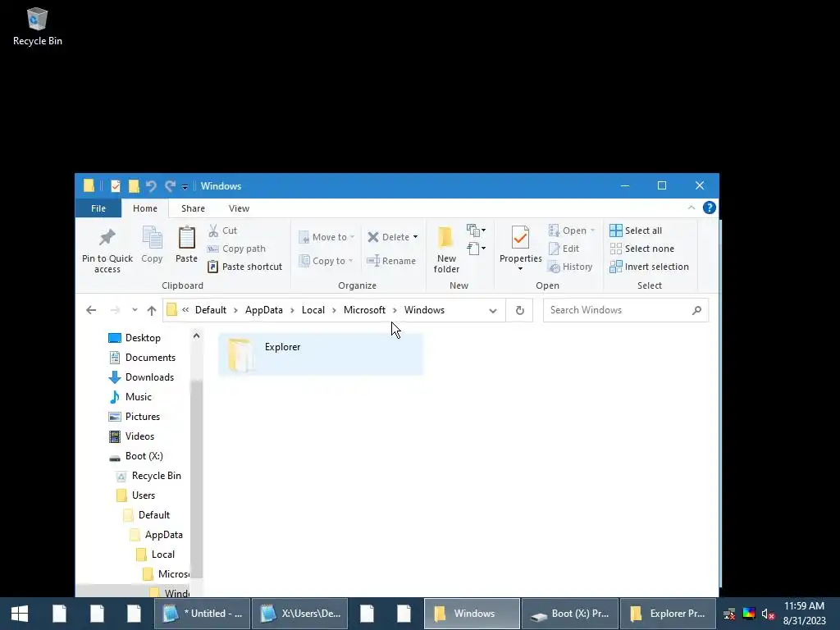Click Default in the address breadcrumb
Viewport: 840px width, 630px height.
click(x=211, y=310)
